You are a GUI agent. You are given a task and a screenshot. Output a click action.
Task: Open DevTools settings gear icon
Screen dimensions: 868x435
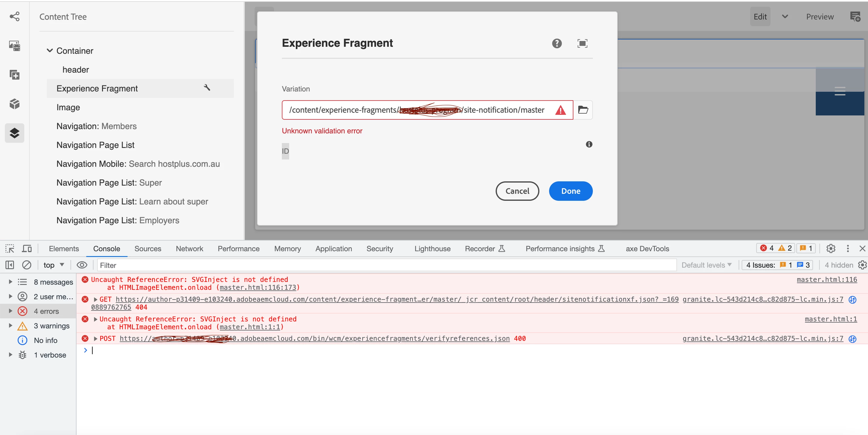click(x=831, y=249)
